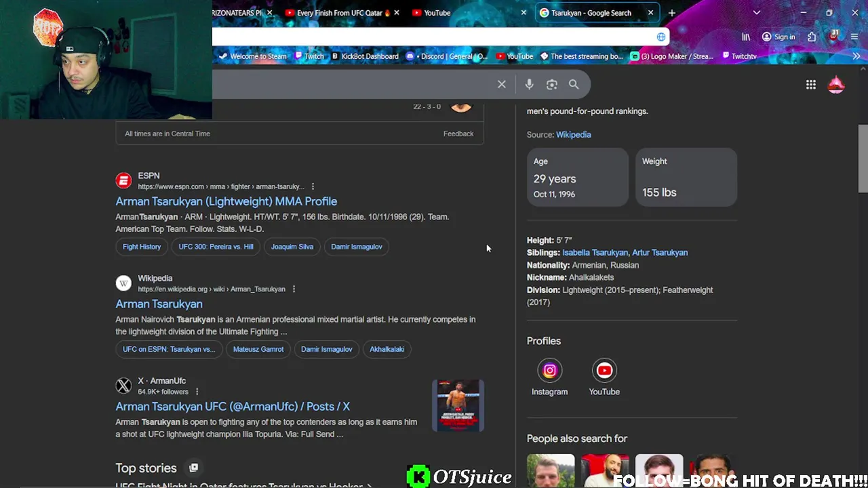Viewport: 868px width, 488px height.
Task: Open more options for the Wikipedia result
Action: [294, 289]
